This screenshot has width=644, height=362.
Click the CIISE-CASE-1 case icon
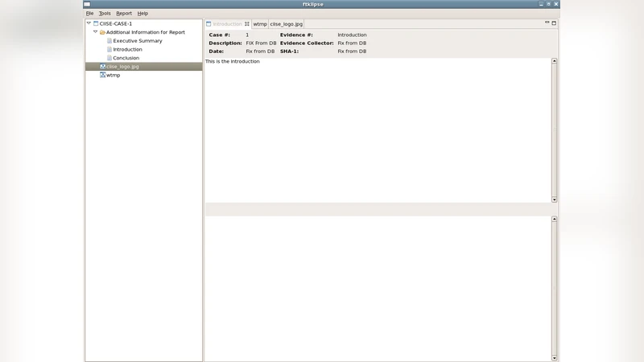click(x=96, y=23)
